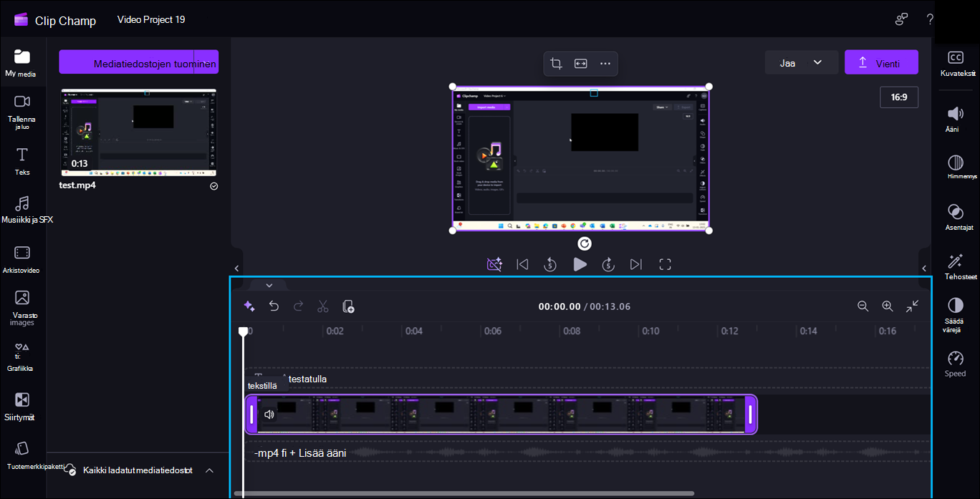This screenshot has height=499, width=980.
Task: Click the timeline horizontal scrollbar
Action: pyautogui.click(x=464, y=493)
